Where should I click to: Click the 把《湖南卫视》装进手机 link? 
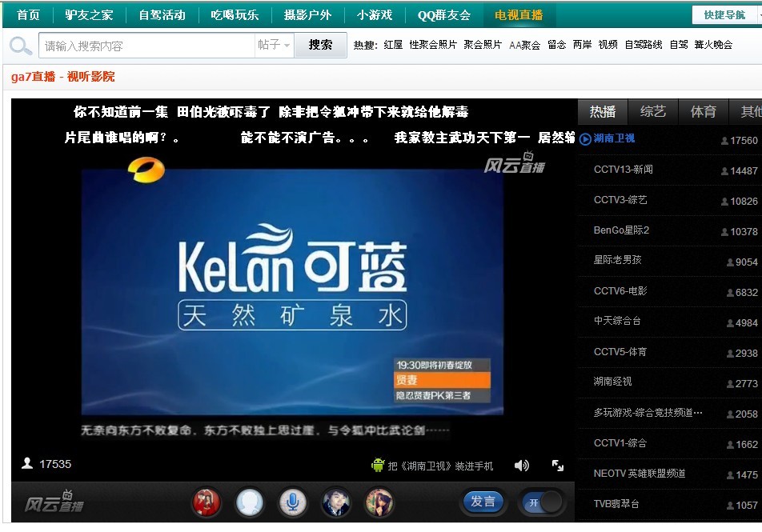tap(440, 466)
